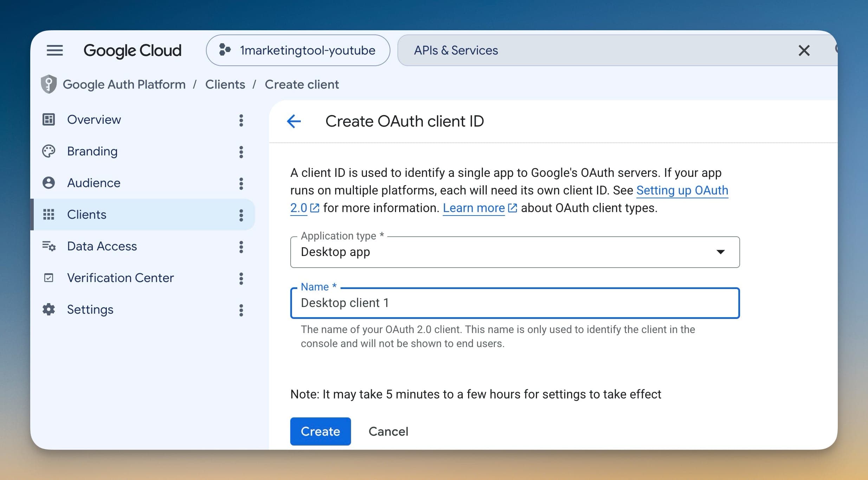Click the Name field helper text

[x=498, y=337]
